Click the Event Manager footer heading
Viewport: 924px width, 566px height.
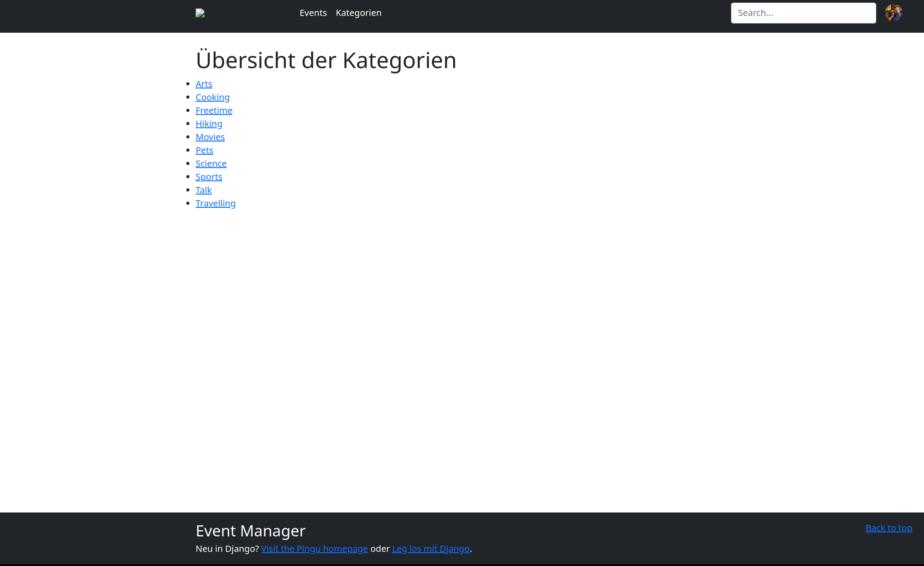(x=250, y=531)
